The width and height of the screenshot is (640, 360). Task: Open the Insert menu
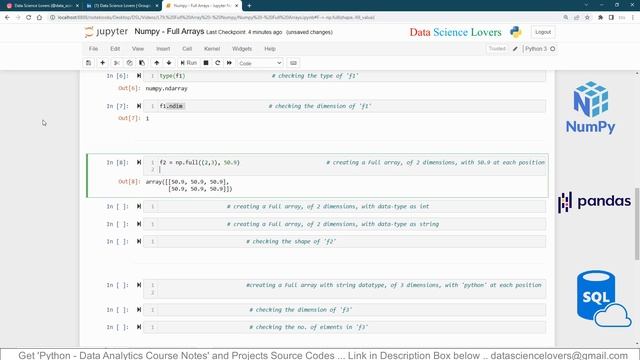[163, 49]
